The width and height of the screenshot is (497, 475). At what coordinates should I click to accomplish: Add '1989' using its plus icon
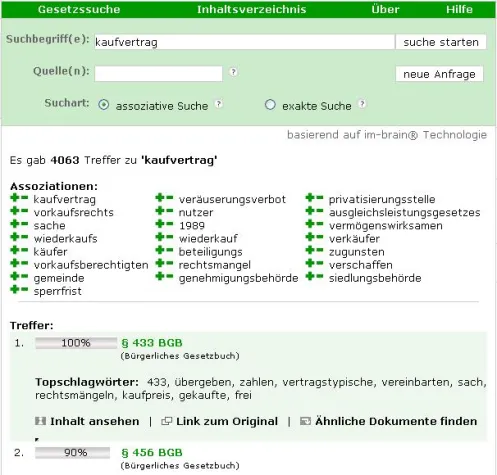[160, 224]
